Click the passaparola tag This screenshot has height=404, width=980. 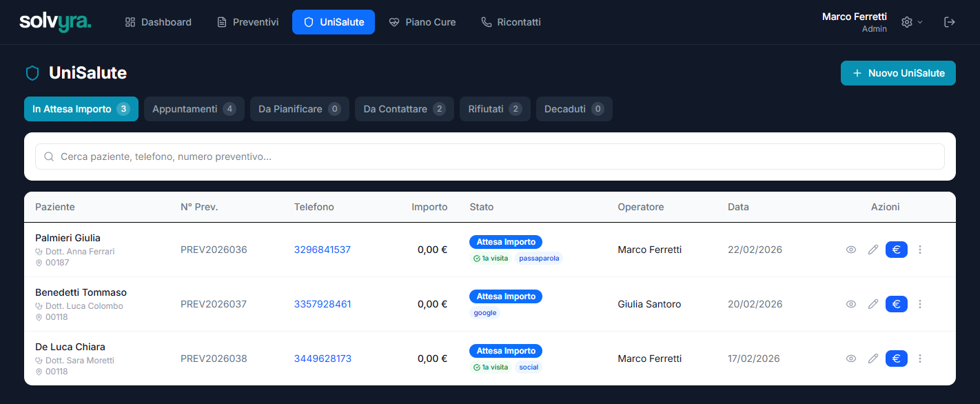[538, 259]
